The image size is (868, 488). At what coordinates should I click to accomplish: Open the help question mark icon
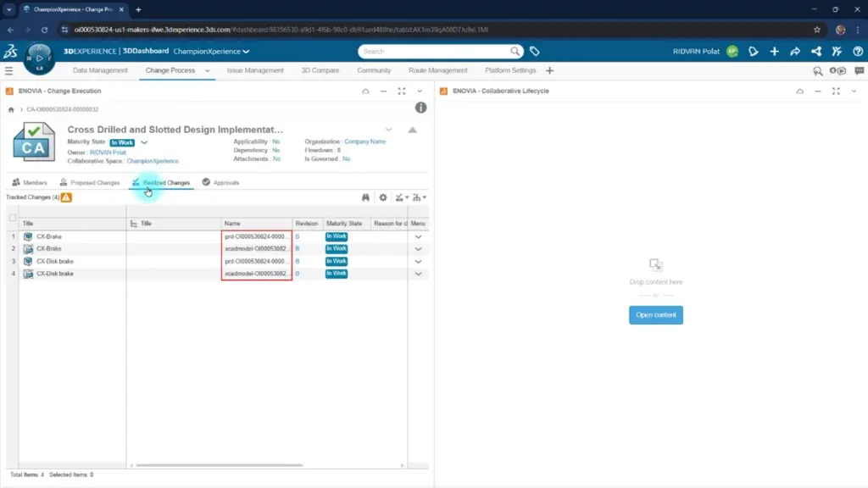(x=858, y=52)
